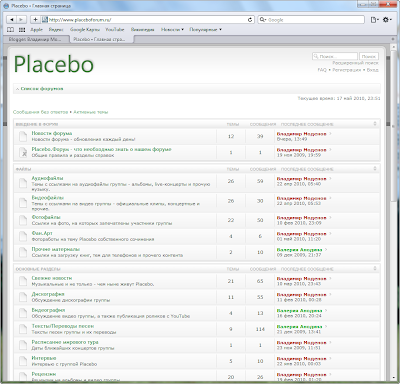Image resolution: width=400 pixels, height=384 pixels.
Task: Click the forum icon beside Видеография
Action: (23, 313)
